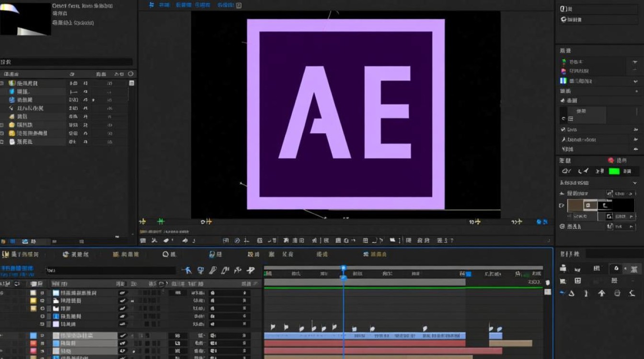
Task: Click the pink layer label swatch in the timeline
Action: pyautogui.click(x=34, y=351)
